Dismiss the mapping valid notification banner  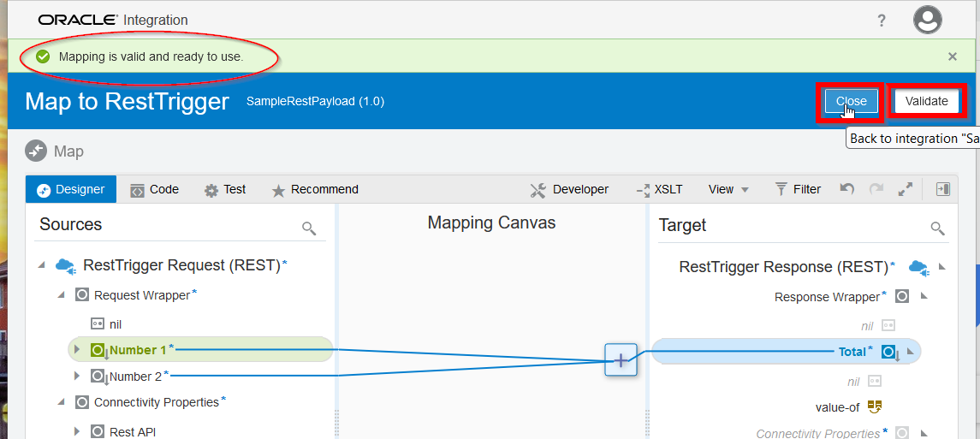tap(952, 56)
